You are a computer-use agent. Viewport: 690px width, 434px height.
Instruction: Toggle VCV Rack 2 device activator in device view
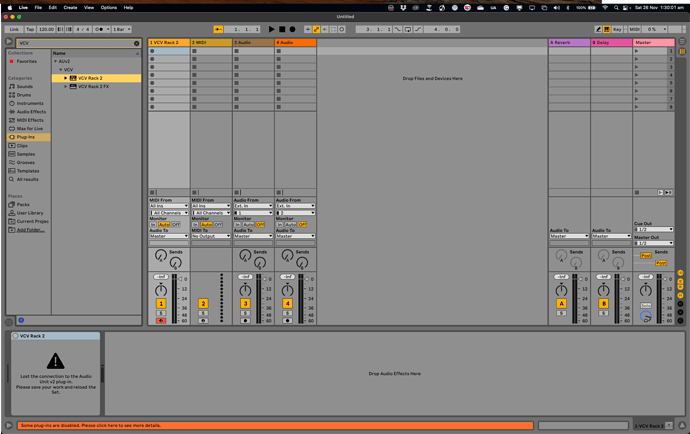16,336
